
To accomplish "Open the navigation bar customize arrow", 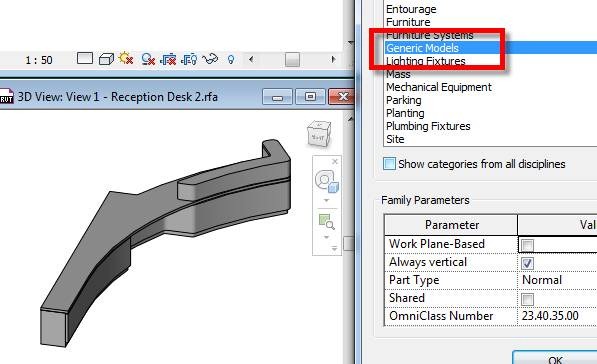I will click(x=334, y=248).
